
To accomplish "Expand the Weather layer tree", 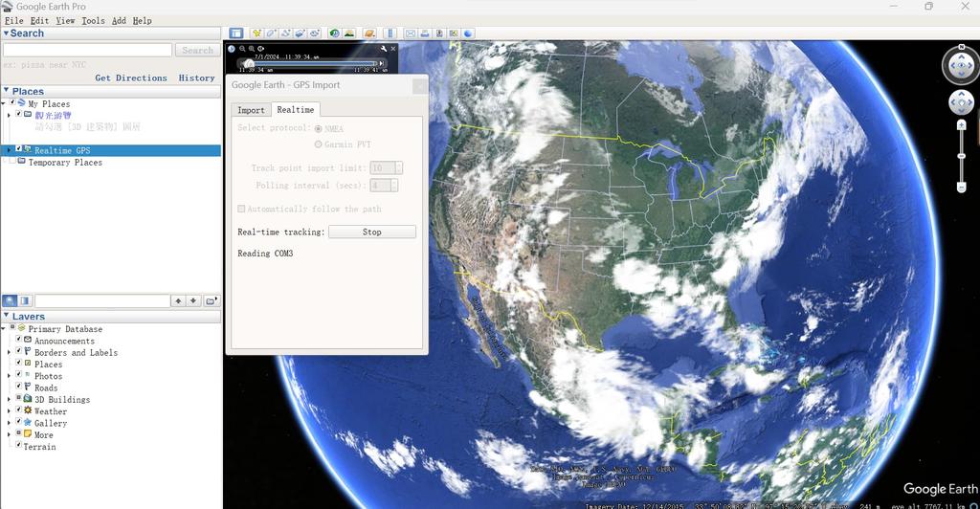I will [9, 411].
